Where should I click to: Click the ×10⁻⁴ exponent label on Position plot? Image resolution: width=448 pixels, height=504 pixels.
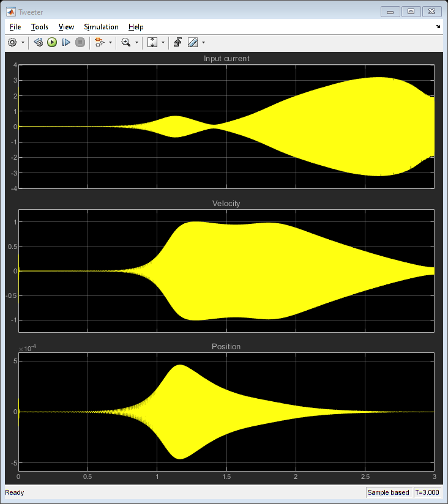pos(27,348)
